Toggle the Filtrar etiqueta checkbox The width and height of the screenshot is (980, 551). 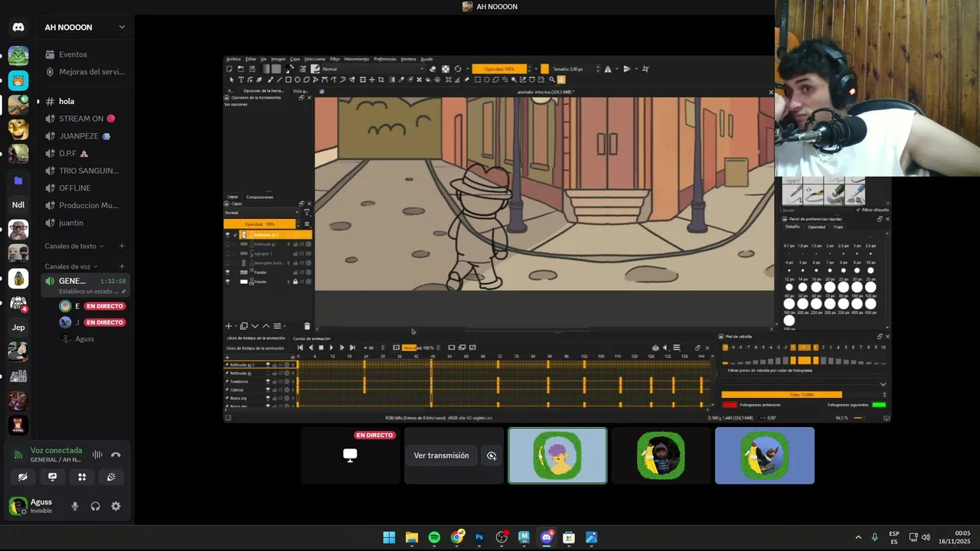pos(858,210)
